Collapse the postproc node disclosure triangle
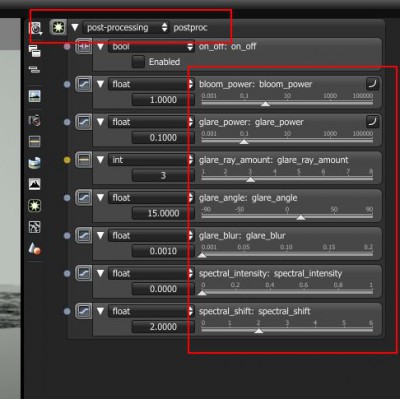The width and height of the screenshot is (400, 399). pos(75,27)
